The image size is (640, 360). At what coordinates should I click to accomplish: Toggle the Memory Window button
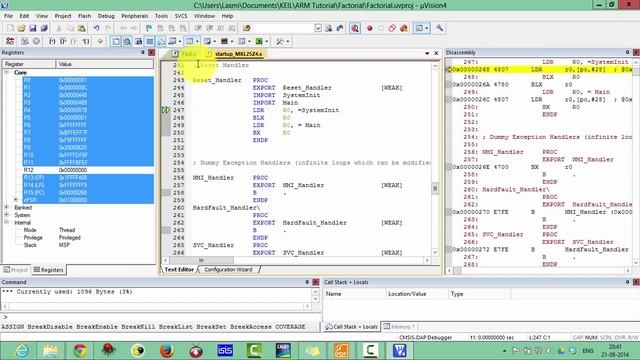[x=189, y=41]
